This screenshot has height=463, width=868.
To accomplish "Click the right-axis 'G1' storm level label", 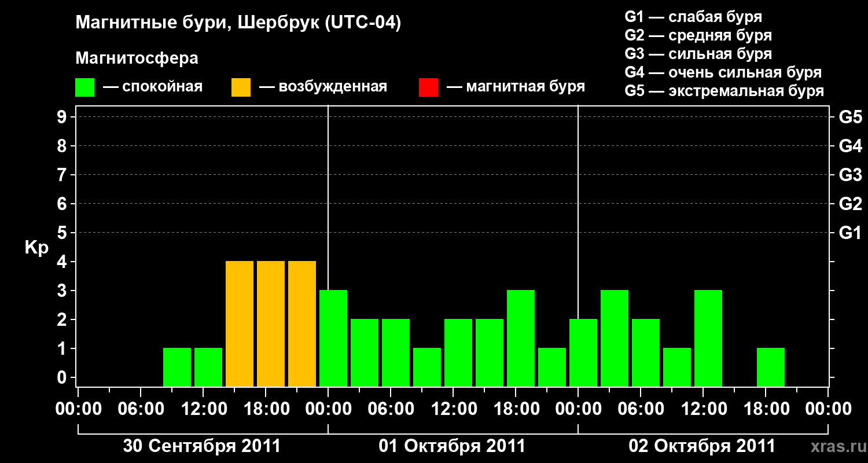I will (x=850, y=233).
